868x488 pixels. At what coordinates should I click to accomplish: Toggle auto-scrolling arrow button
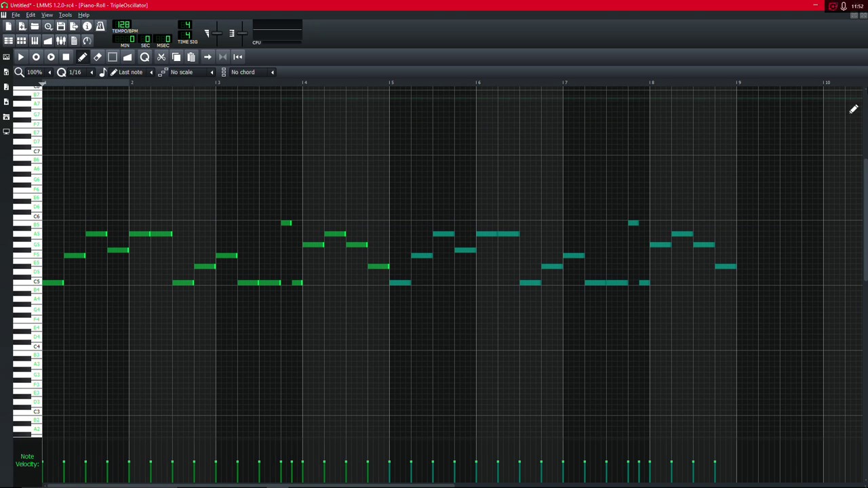pyautogui.click(x=208, y=57)
